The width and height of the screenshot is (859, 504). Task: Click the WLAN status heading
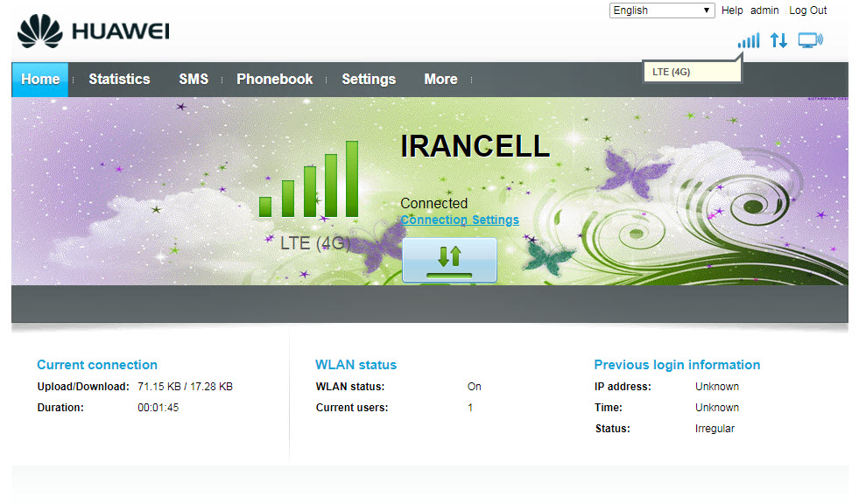[x=356, y=365]
